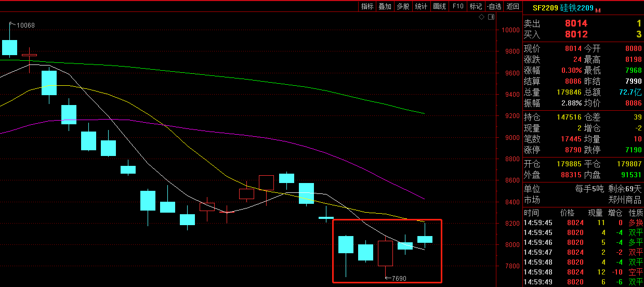Viewport: 644px width, 287px height.
Task: Click the 标记 mark button
Action: click(476, 6)
